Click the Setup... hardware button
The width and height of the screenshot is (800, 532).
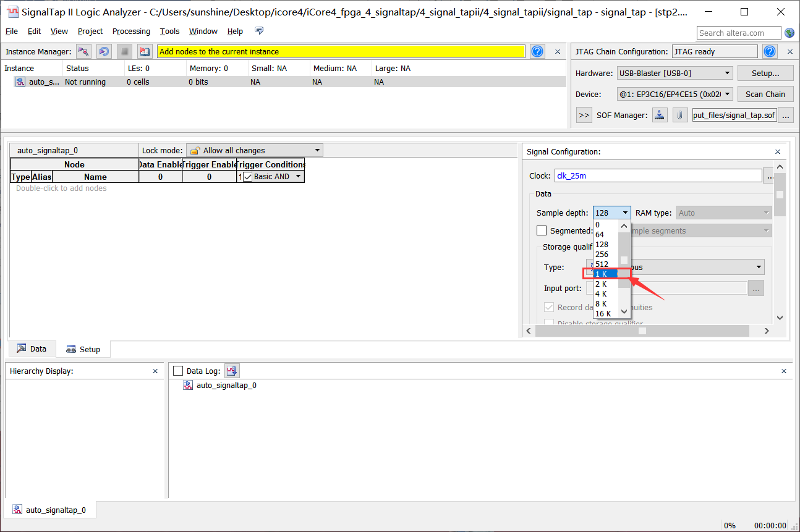point(765,74)
